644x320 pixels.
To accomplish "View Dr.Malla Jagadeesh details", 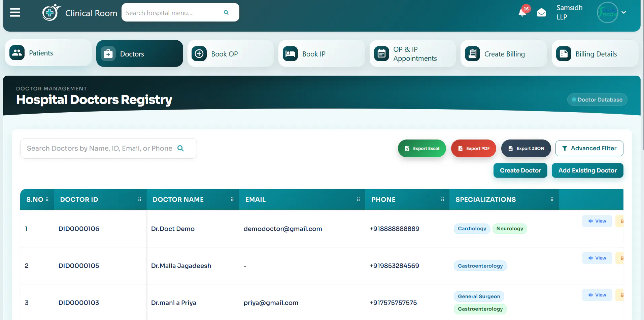I will [x=597, y=258].
